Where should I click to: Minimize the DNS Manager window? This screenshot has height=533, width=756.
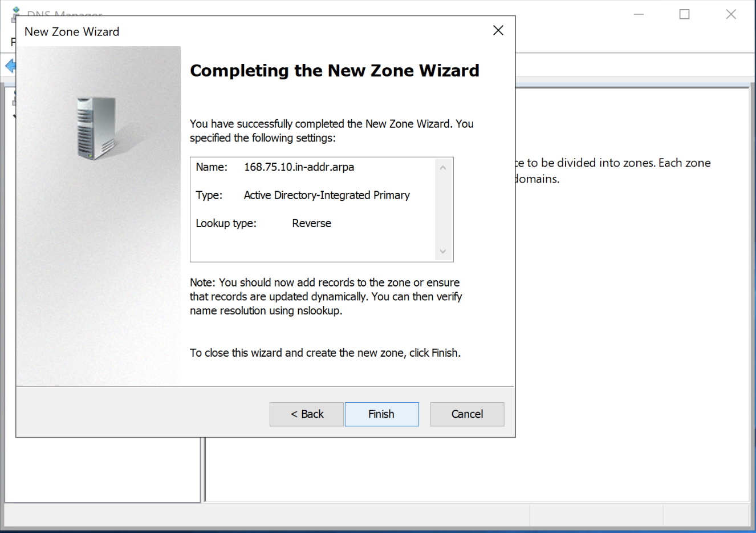pyautogui.click(x=639, y=14)
